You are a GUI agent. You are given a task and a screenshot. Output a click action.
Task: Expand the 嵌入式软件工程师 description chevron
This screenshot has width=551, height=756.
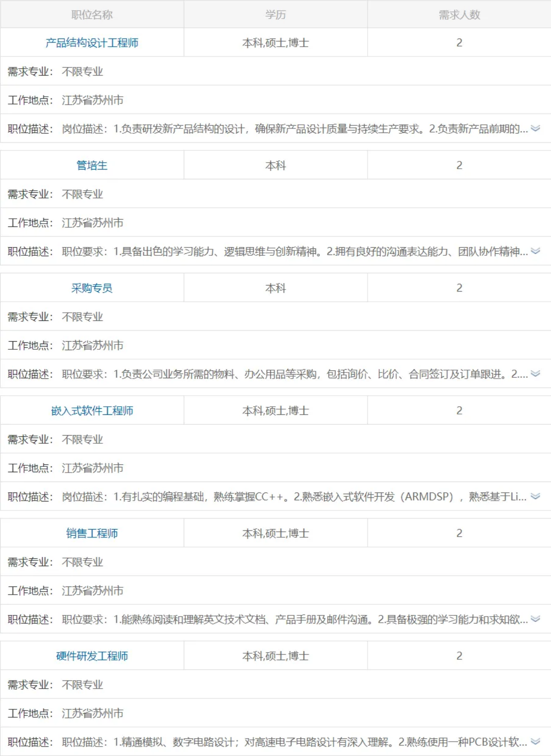click(536, 496)
